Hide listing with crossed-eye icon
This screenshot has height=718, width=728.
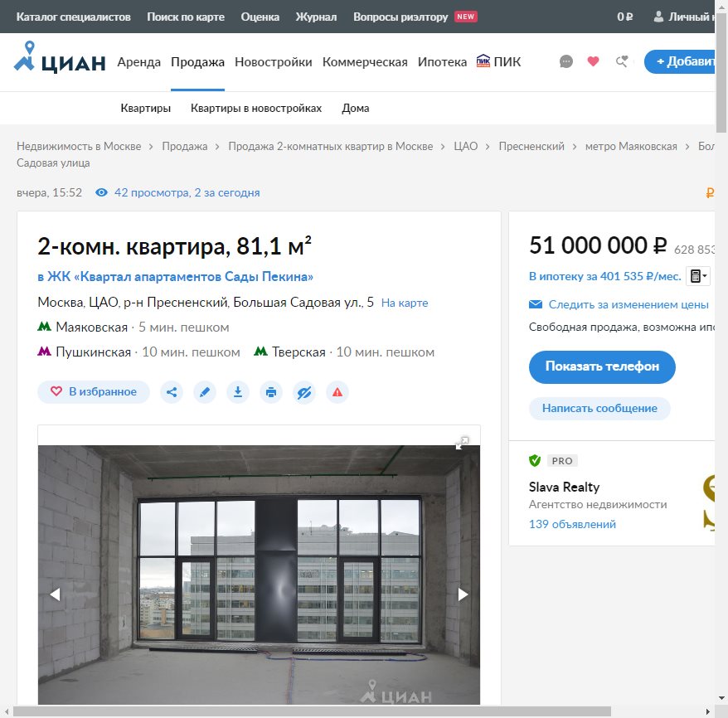point(304,392)
